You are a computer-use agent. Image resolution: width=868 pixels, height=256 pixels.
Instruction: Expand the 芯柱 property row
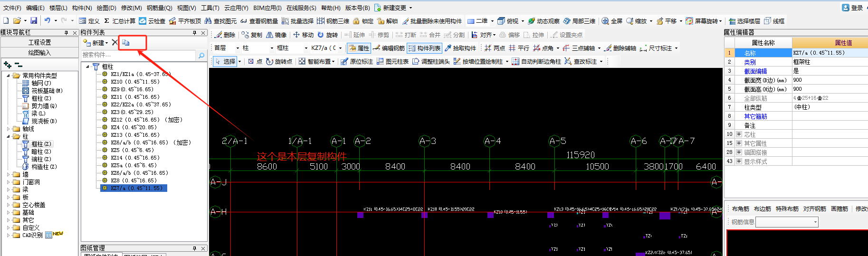pyautogui.click(x=739, y=134)
